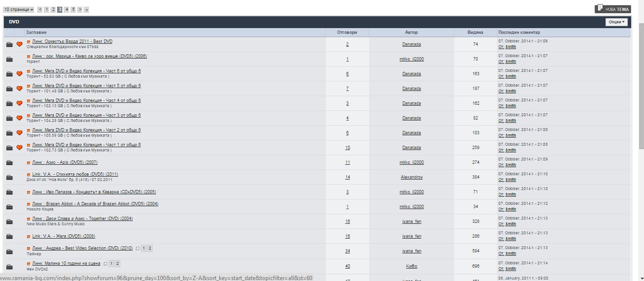This screenshot has height=281, width=644.
Task: Click orange new-post icon before Стихията любов topic
Action: [29, 174]
